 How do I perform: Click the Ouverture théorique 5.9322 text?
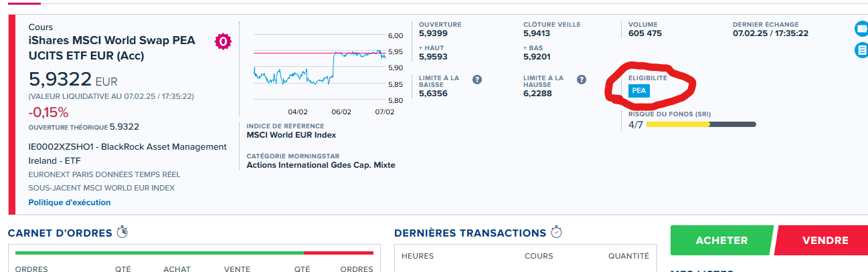coord(84,126)
